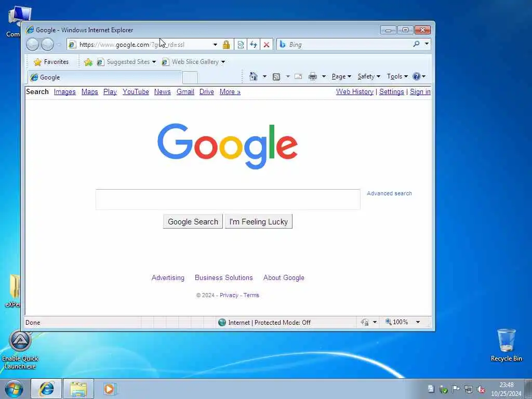
Task: Click the Help question mark icon
Action: (417, 76)
